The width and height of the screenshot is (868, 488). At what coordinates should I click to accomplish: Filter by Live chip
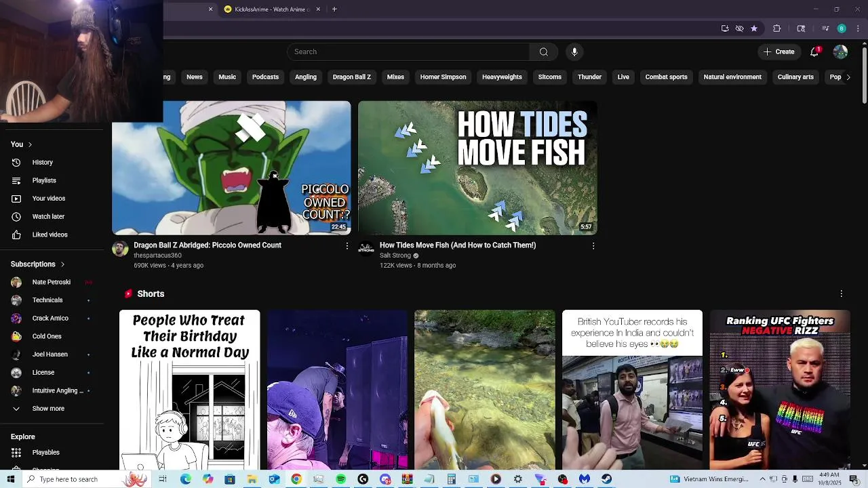point(623,77)
